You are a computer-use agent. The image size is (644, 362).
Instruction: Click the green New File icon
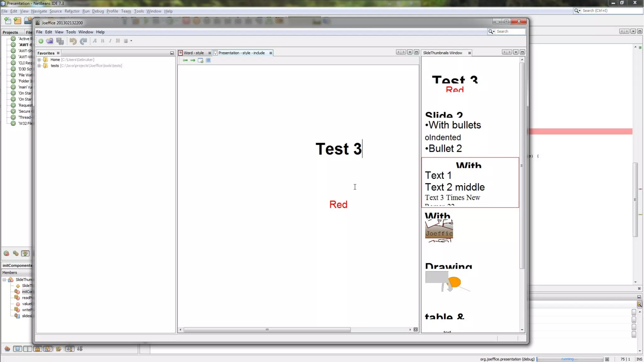click(41, 41)
